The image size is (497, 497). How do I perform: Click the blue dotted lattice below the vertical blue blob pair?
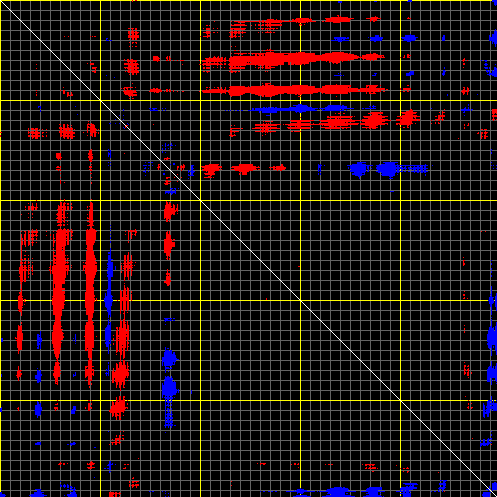(x=169, y=413)
